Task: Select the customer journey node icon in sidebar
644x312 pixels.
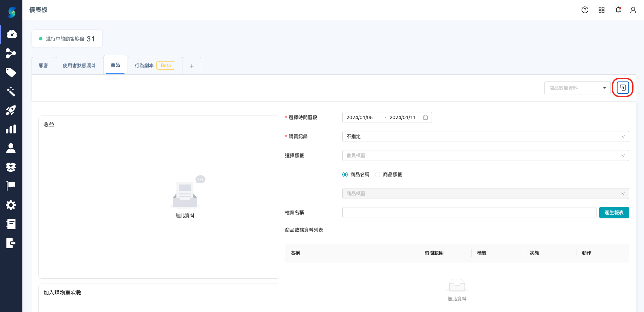Action: tap(11, 53)
